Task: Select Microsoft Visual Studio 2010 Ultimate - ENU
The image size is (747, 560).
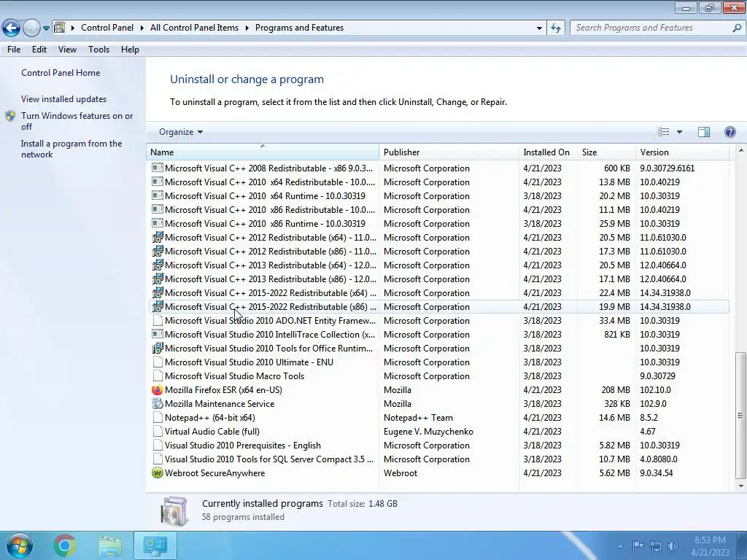Action: [438, 362]
